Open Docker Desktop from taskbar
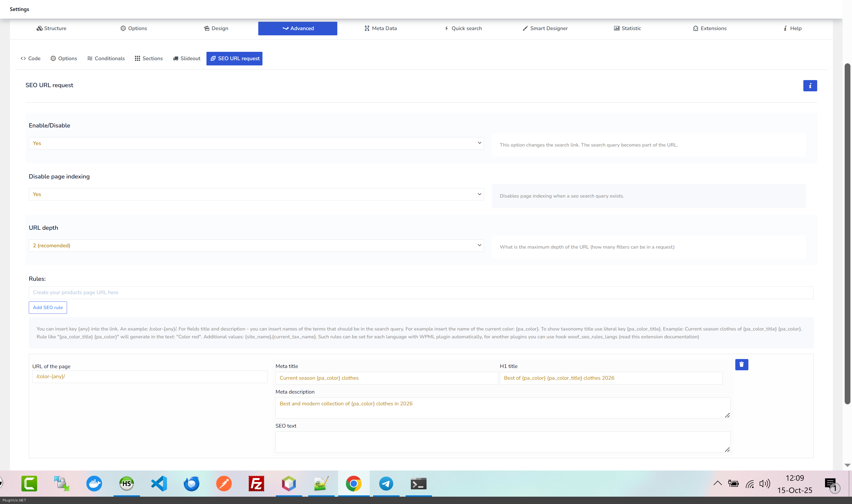852x504 pixels. click(94, 483)
